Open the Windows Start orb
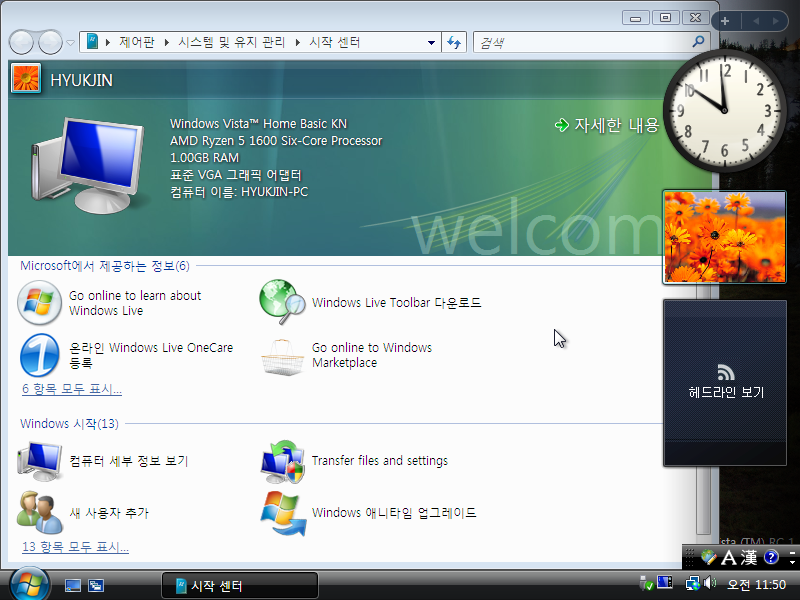 tap(30, 584)
